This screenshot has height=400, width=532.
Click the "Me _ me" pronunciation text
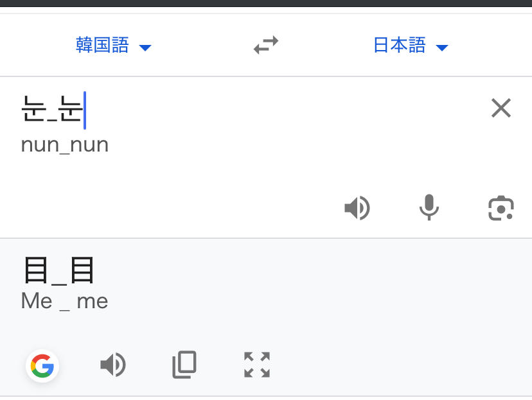pos(64,301)
